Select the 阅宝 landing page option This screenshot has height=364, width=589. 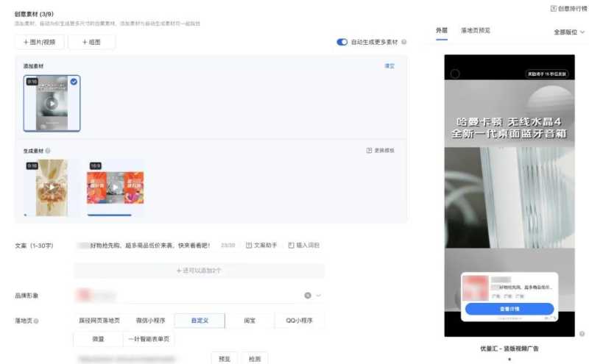[x=250, y=321]
